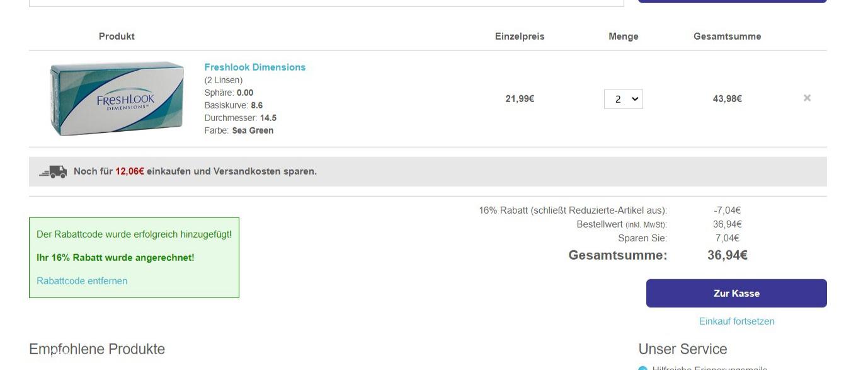Remove Freshlook Dimensions from the cart
Image resolution: width=868 pixels, height=370 pixels.
807,98
